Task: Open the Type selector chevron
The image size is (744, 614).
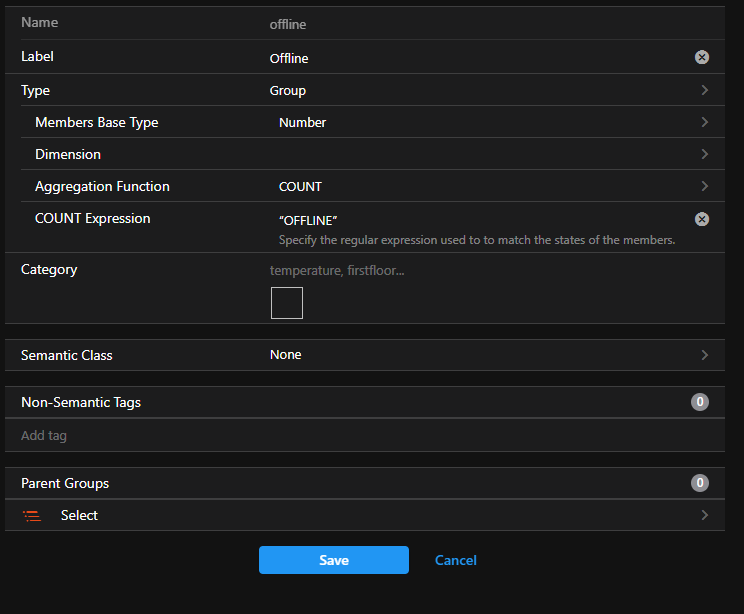Action: (705, 90)
